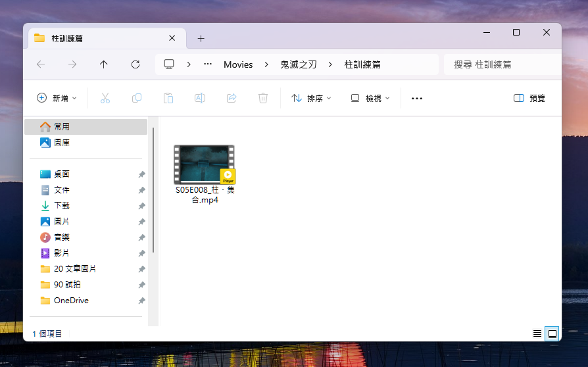Go up one folder level
This screenshot has width=588, height=367.
coord(104,64)
